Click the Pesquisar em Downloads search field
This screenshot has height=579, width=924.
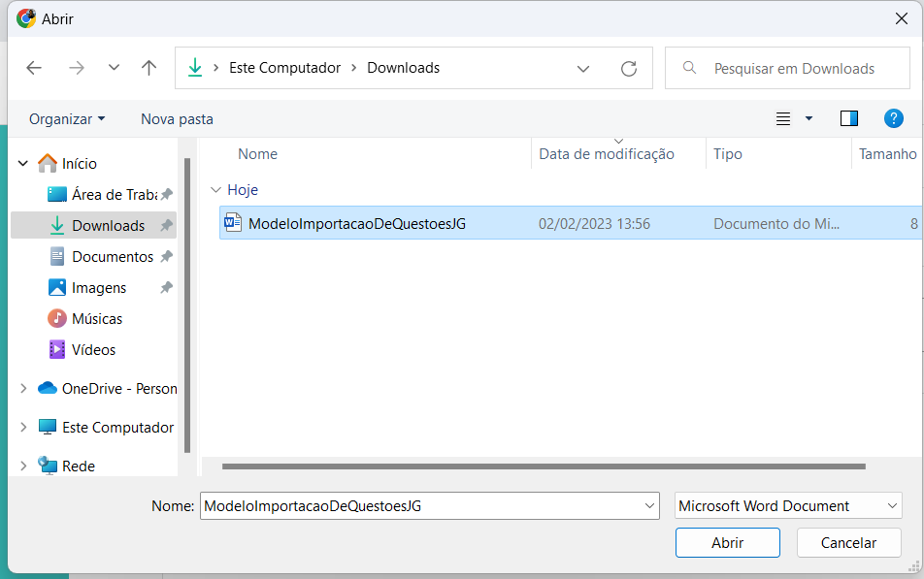pyautogui.click(x=794, y=69)
